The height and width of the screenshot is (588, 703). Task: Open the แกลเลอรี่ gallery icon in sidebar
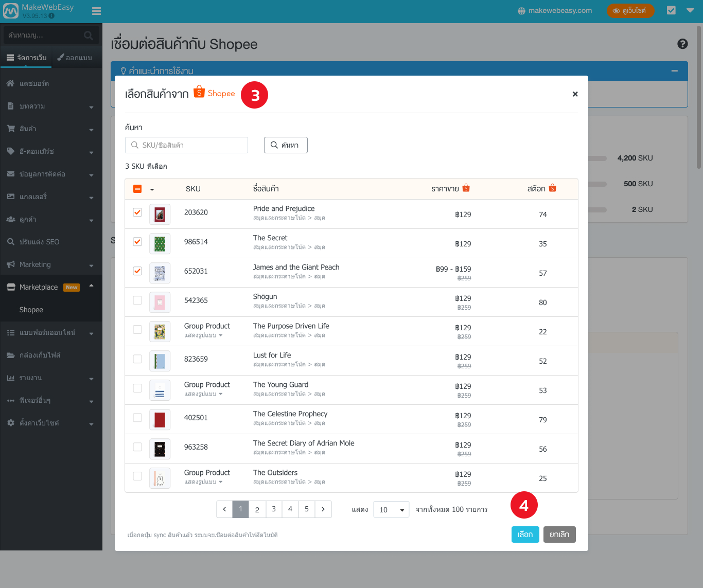(x=10, y=197)
